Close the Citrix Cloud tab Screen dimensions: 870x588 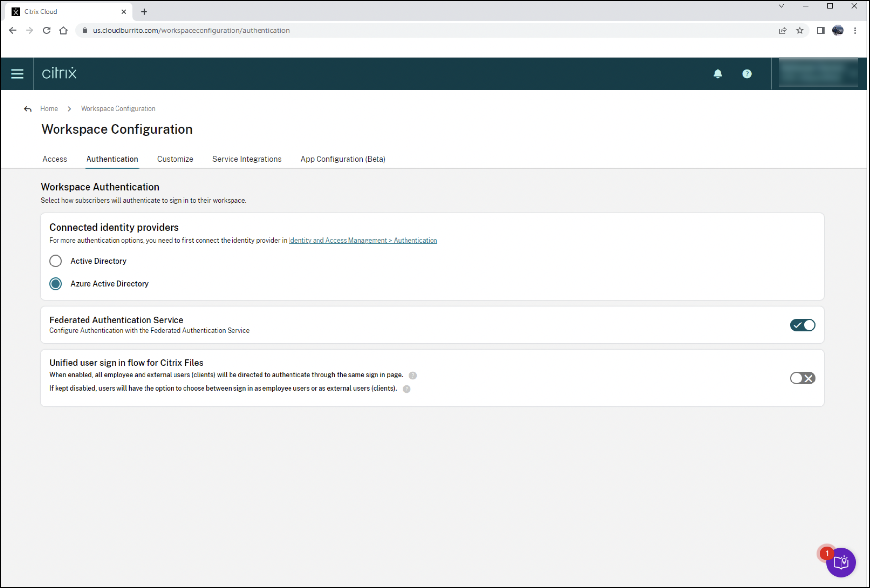tap(124, 12)
